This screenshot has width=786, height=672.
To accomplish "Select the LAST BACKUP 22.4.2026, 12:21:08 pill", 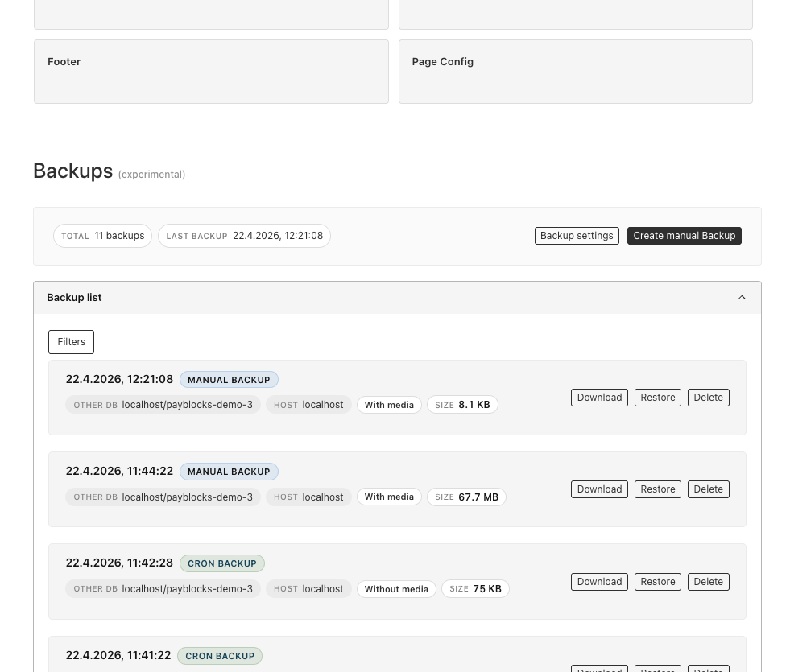I will coord(244,236).
